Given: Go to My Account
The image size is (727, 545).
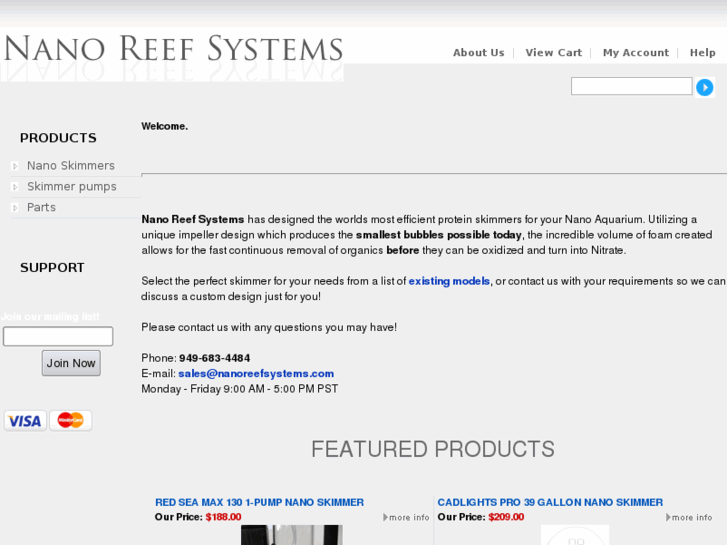Looking at the screenshot, I should tap(636, 52).
